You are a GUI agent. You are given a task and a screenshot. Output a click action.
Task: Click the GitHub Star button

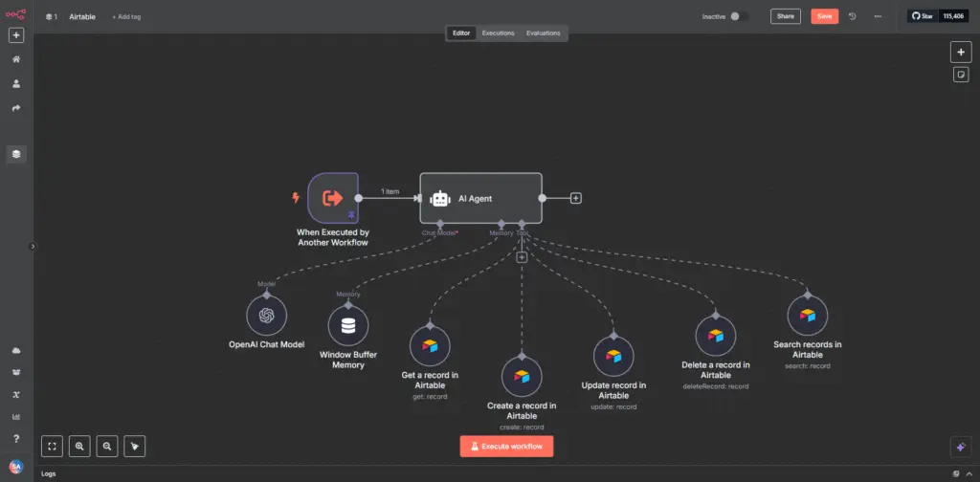click(924, 16)
